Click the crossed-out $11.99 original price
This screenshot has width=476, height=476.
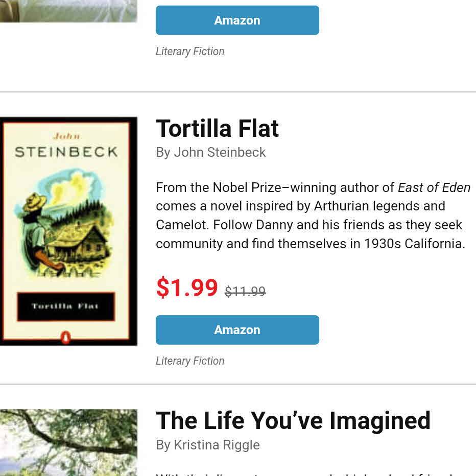(245, 292)
